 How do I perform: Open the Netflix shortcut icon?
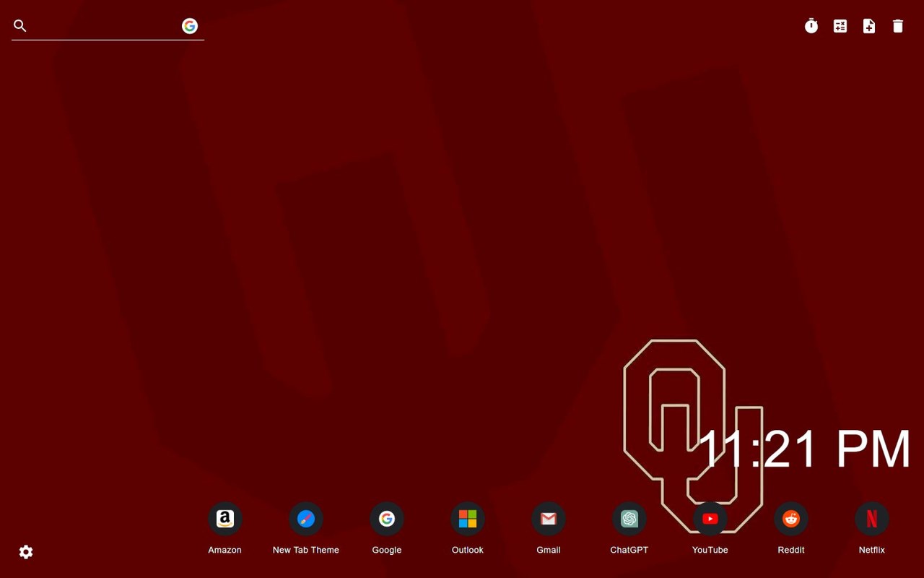tap(872, 519)
